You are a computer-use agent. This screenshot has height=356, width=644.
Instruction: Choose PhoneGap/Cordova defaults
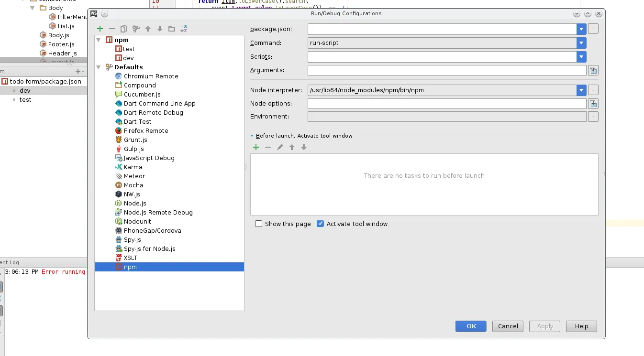tap(148, 231)
